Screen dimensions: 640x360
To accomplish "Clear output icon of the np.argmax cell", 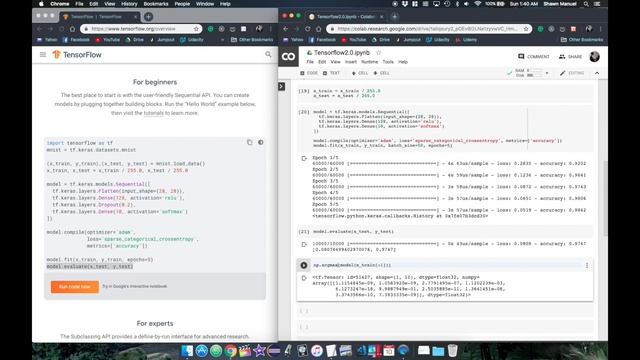I will pyautogui.click(x=304, y=278).
